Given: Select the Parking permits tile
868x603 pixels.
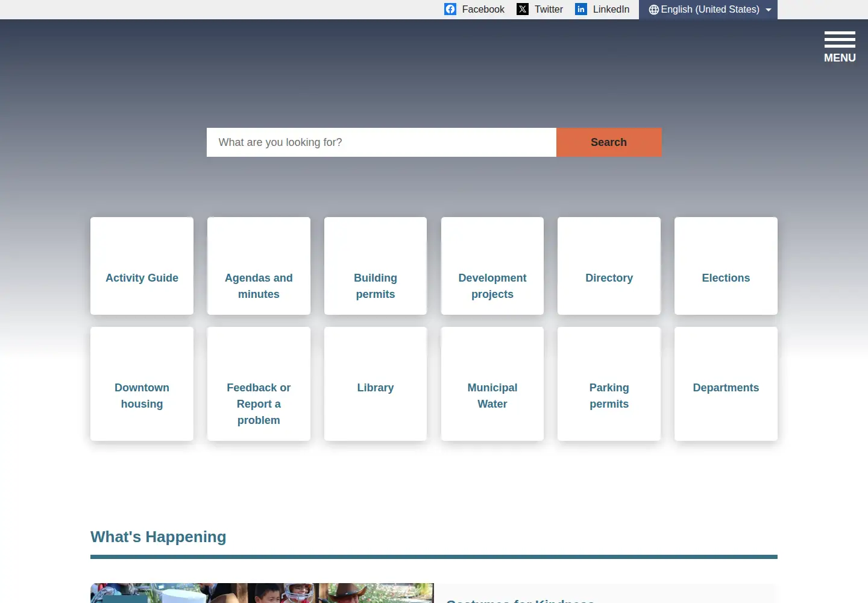Looking at the screenshot, I should point(609,384).
